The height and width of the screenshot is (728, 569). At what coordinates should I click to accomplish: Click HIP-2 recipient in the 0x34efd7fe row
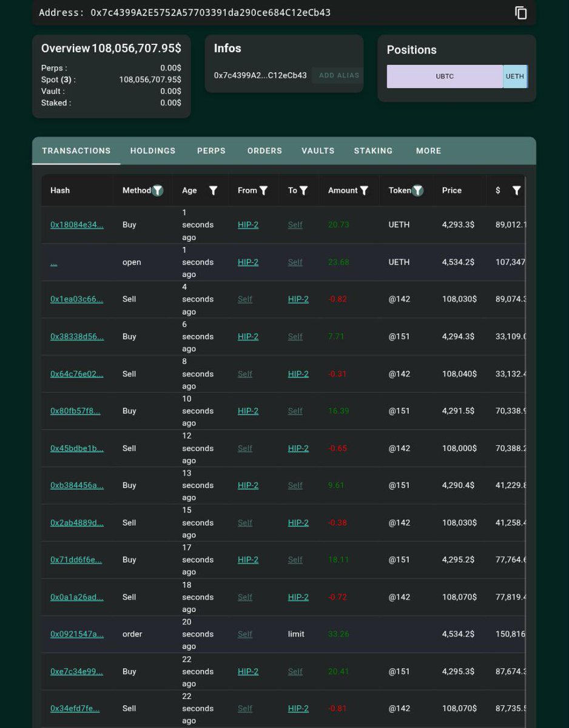tap(298, 709)
